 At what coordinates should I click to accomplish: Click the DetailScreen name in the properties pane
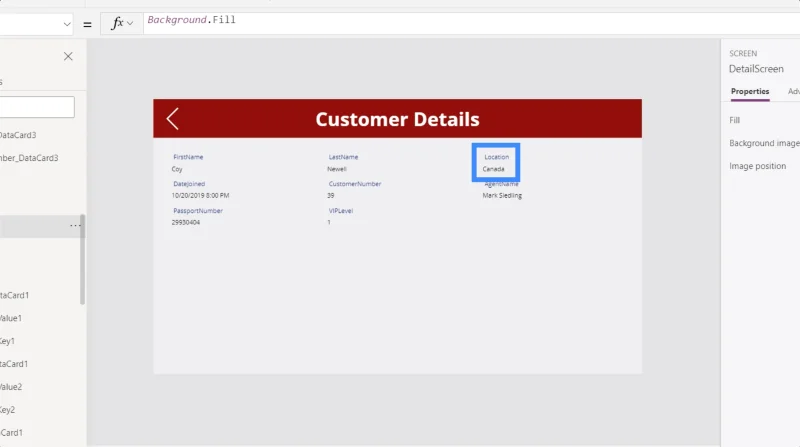(756, 69)
